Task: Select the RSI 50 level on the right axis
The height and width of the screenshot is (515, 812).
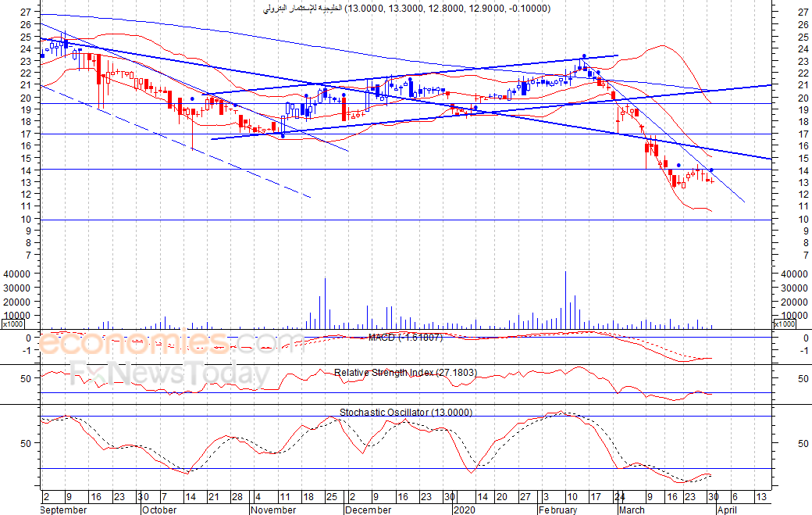Action: [803, 379]
